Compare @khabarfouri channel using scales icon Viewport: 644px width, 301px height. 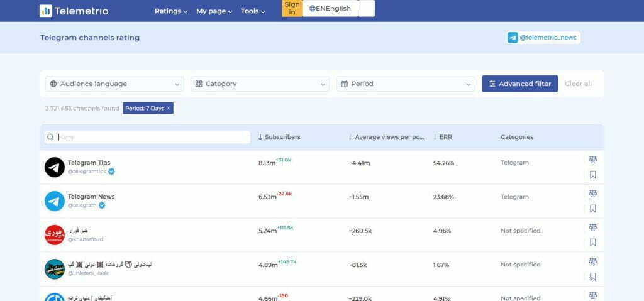click(592, 227)
